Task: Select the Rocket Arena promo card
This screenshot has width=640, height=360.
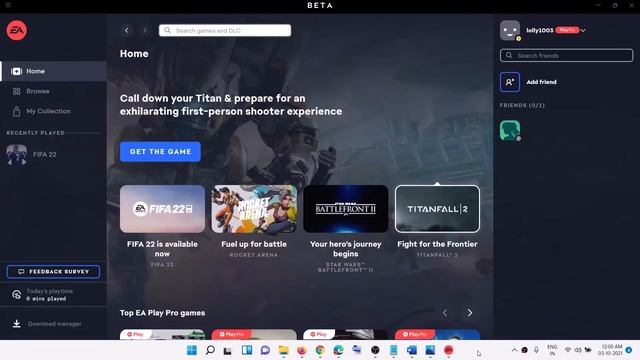Action: (x=254, y=209)
